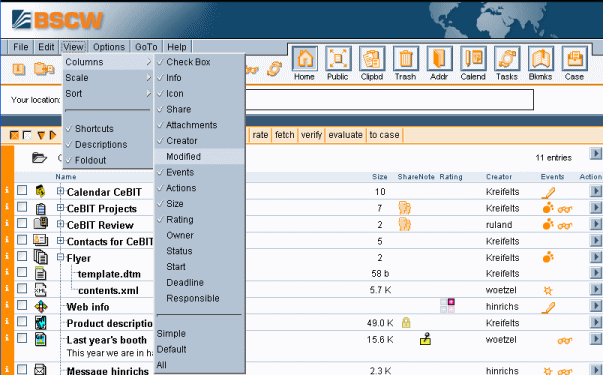
Task: Click the Calendar CeBIT type icon
Action: click(x=40, y=191)
